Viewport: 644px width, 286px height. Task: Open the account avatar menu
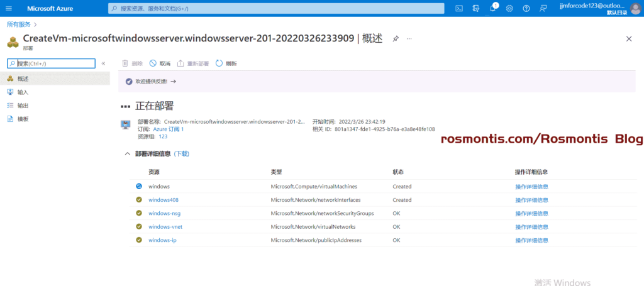(635, 8)
